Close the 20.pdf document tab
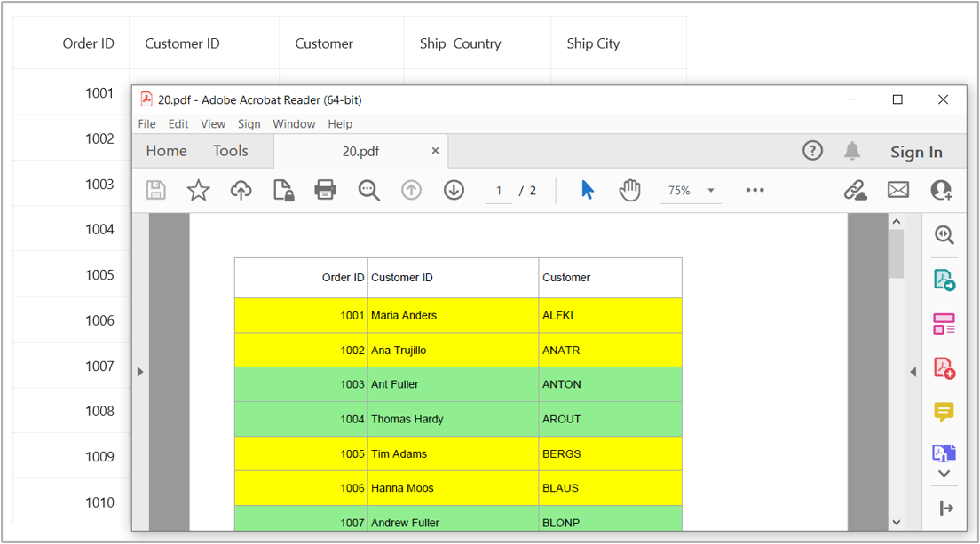This screenshot has height=544, width=980. [x=435, y=151]
